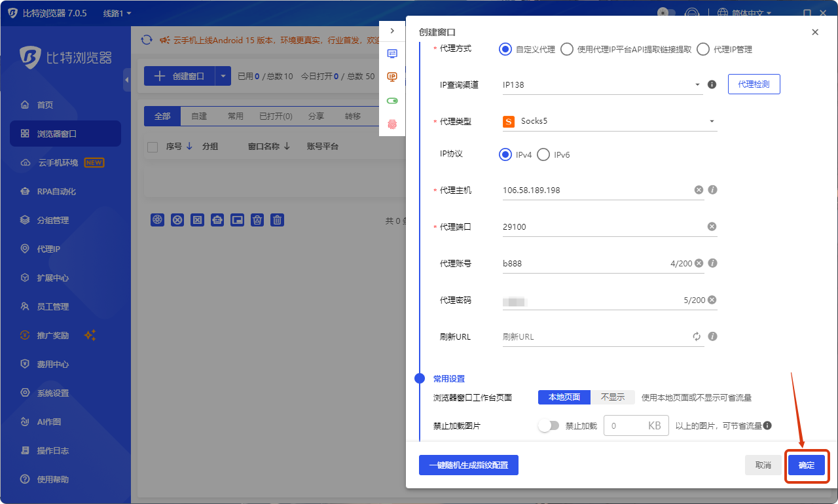Screen dimensions: 838x504
Task: Clear the proxy host field
Action: point(699,190)
